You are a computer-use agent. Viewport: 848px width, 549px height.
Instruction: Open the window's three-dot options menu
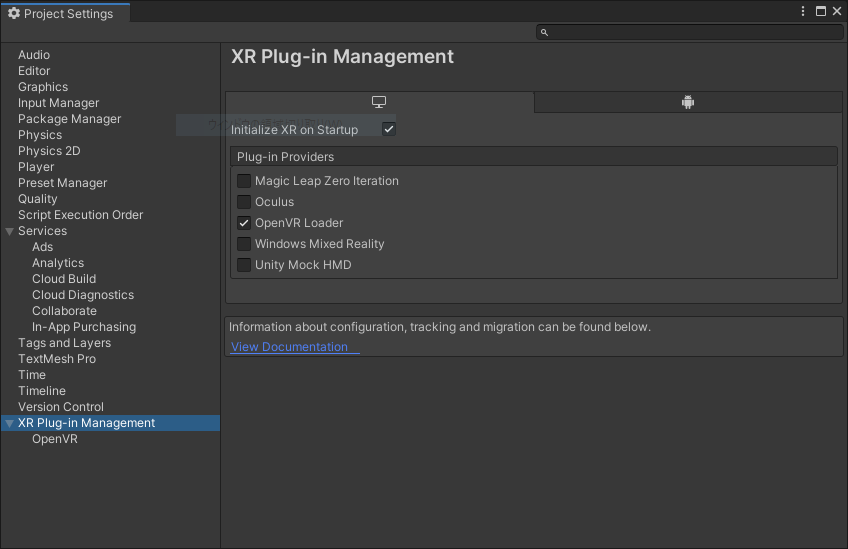click(x=803, y=11)
